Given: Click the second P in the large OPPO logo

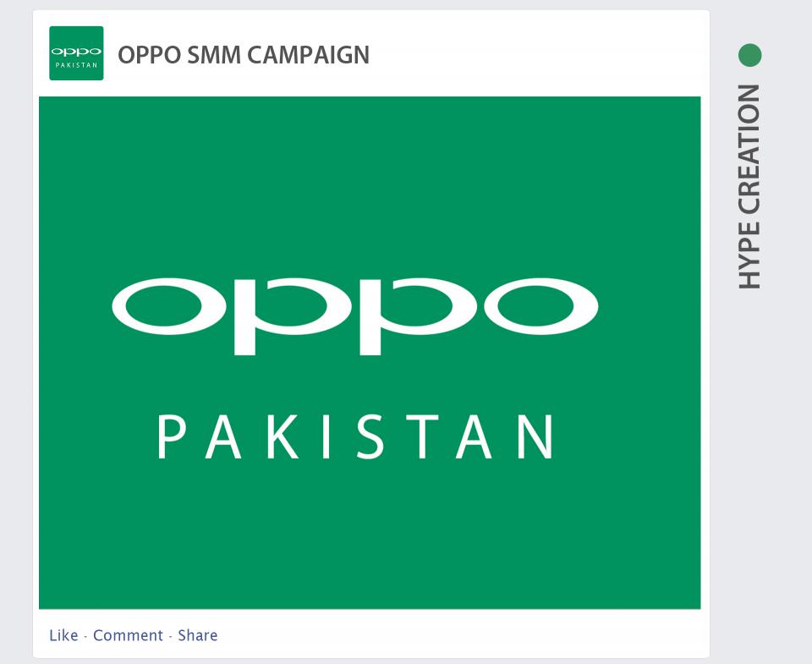Looking at the screenshot, I should (x=419, y=316).
